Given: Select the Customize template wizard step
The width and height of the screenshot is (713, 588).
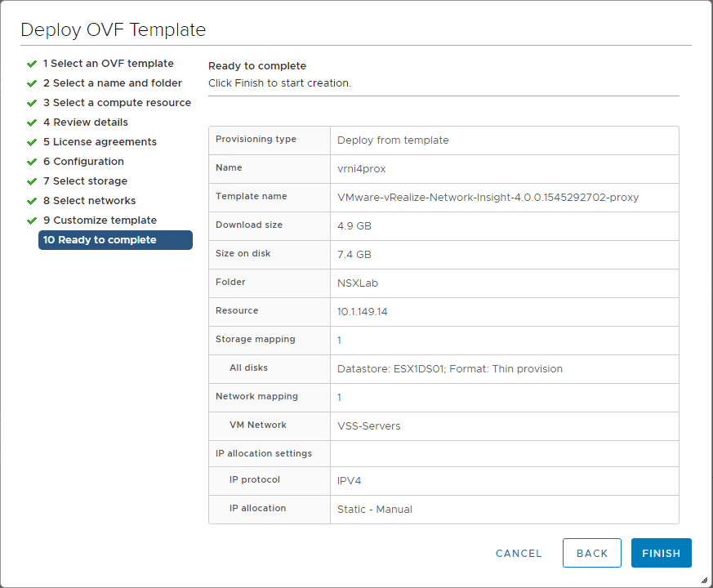Looking at the screenshot, I should [x=100, y=220].
